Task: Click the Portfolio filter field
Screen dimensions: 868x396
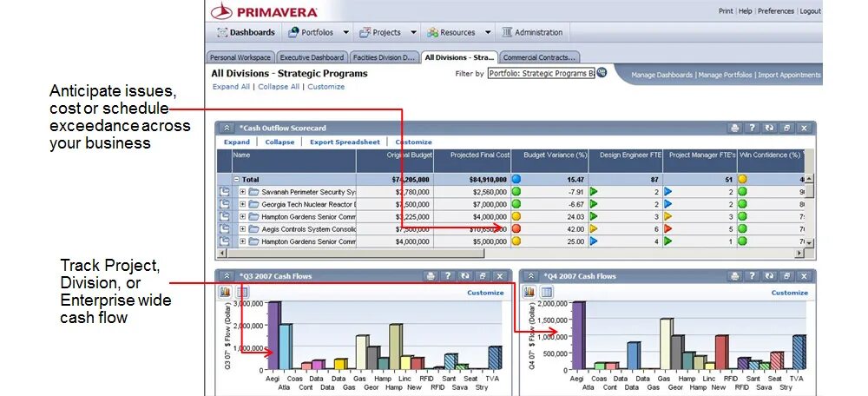Action: click(x=541, y=73)
